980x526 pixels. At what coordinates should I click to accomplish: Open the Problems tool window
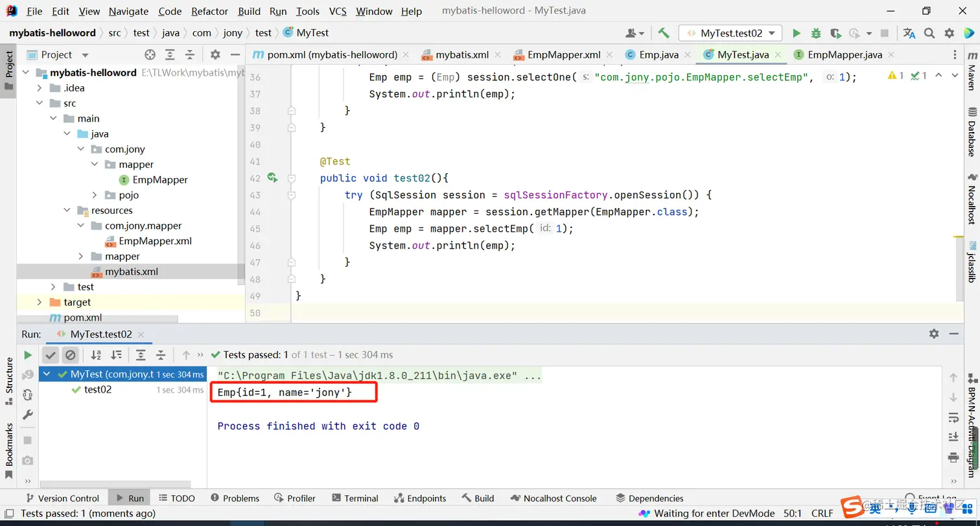coord(235,498)
